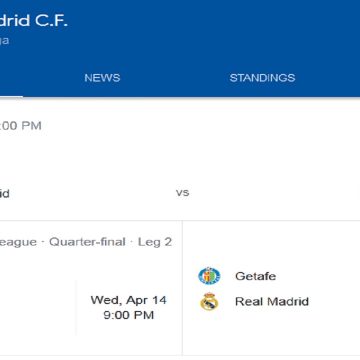The height and width of the screenshot is (360, 360).
Task: Click the Quarter-final stage label
Action: tap(87, 242)
